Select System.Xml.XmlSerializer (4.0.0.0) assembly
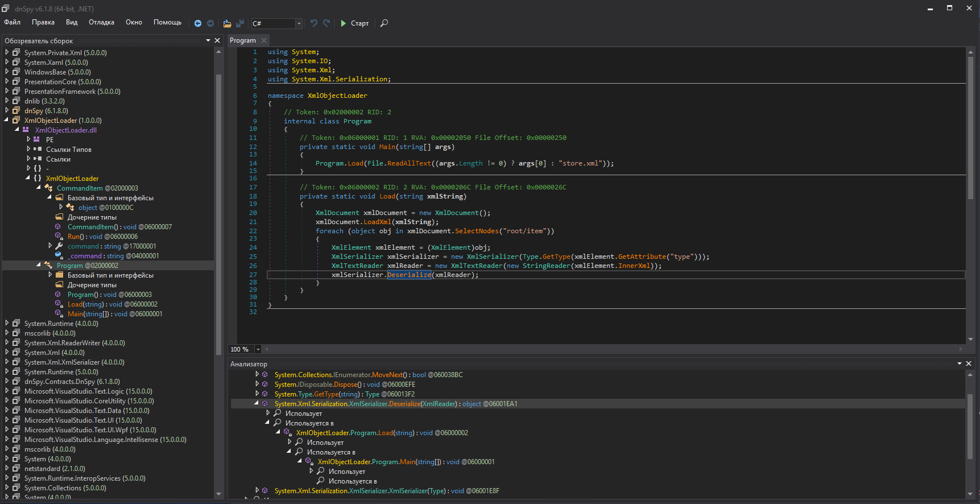Image resolution: width=980 pixels, height=504 pixels. [74, 362]
